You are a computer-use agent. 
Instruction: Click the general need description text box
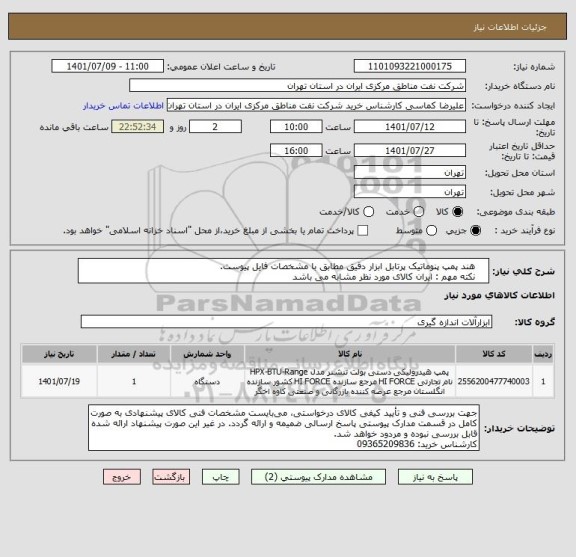tap(283, 271)
